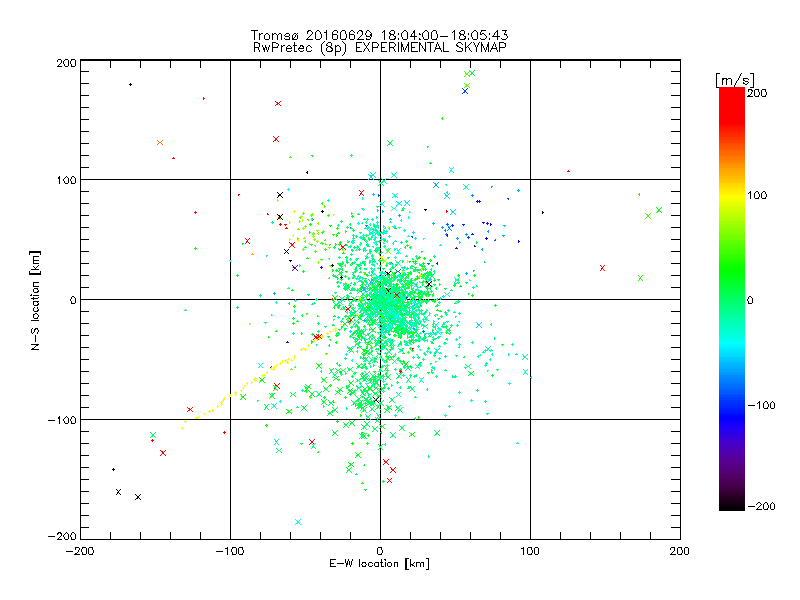Viewport: 800px width, 600px height.
Task: Click the yellow band of the colorbar near 100
Action: pos(732,195)
